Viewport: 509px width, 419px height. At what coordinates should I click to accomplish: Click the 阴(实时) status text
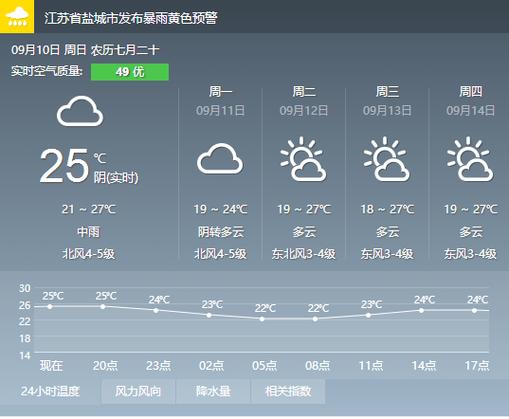[x=116, y=178]
